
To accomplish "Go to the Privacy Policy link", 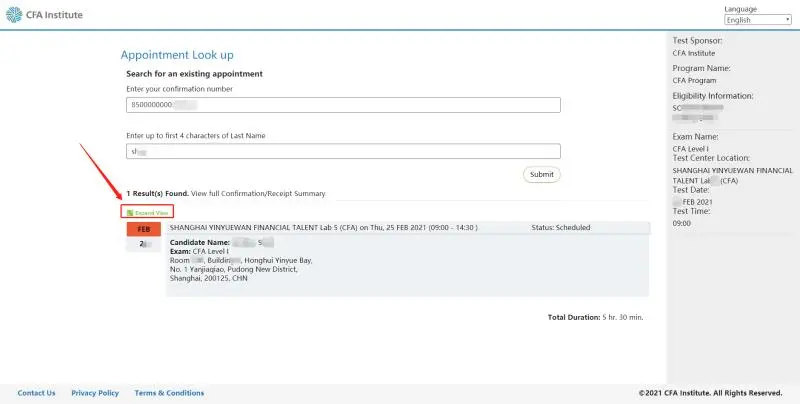I will point(95,393).
